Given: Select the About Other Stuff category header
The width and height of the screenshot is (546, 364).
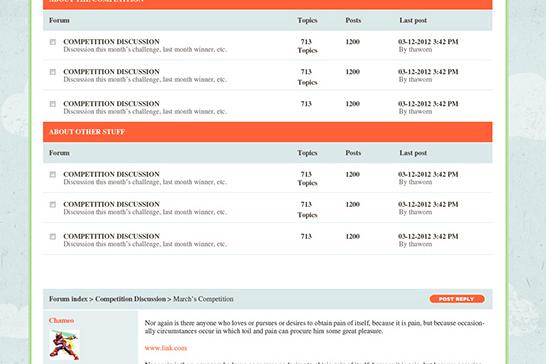Looking at the screenshot, I should tap(267, 132).
